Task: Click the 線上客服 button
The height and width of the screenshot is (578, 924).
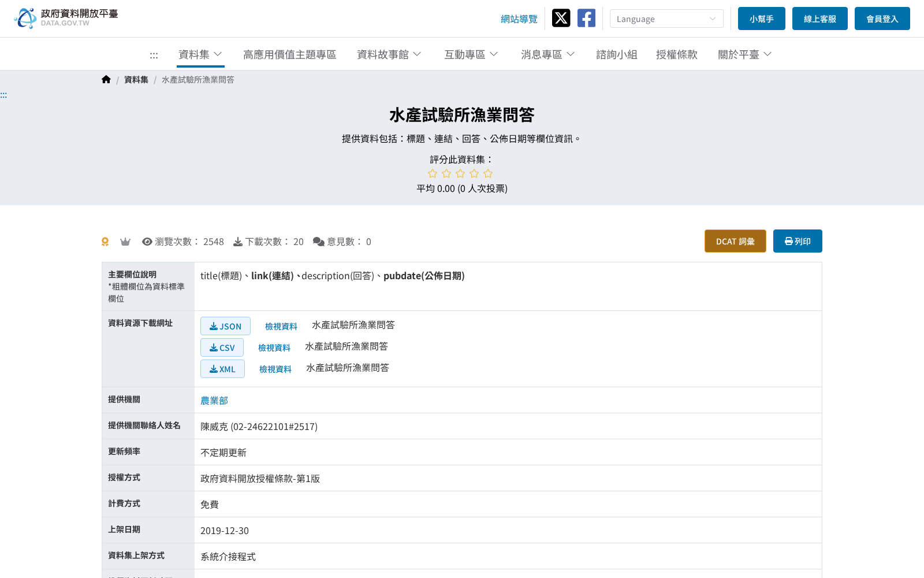Action: click(820, 18)
